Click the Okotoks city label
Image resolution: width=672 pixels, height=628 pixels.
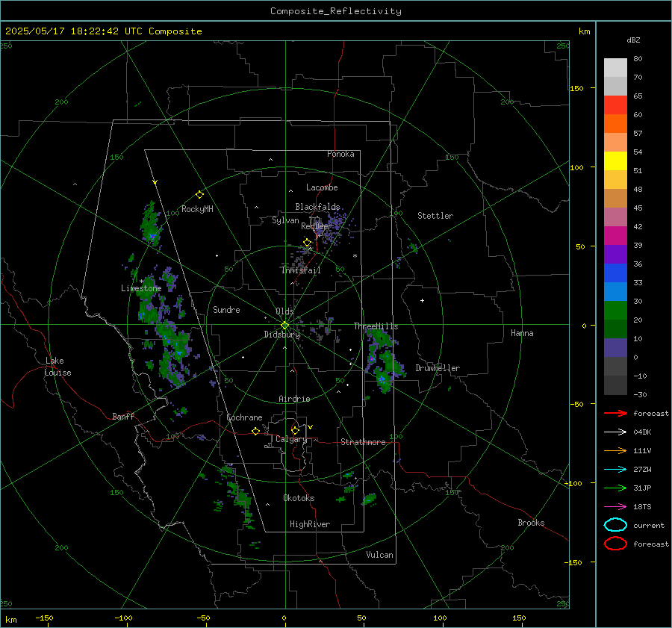click(x=299, y=498)
